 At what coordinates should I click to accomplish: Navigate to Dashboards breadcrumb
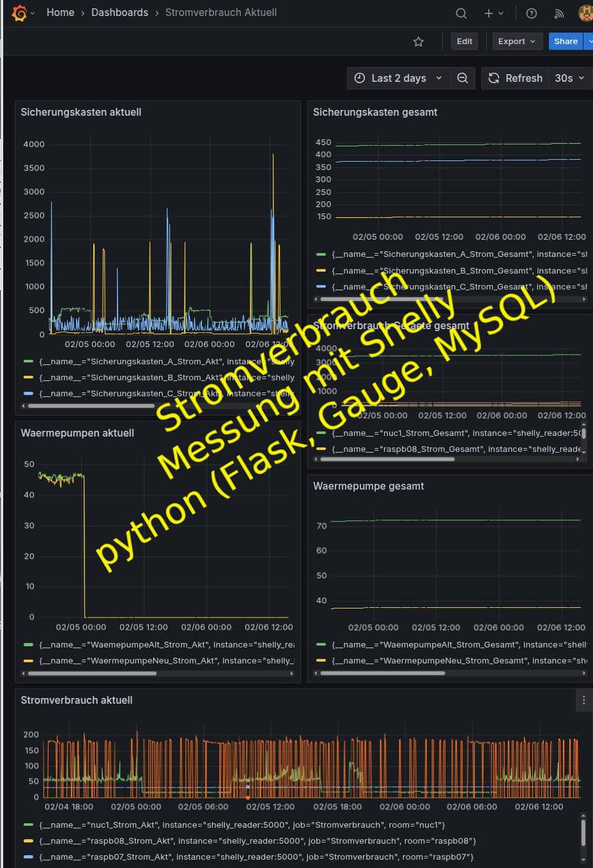point(119,13)
